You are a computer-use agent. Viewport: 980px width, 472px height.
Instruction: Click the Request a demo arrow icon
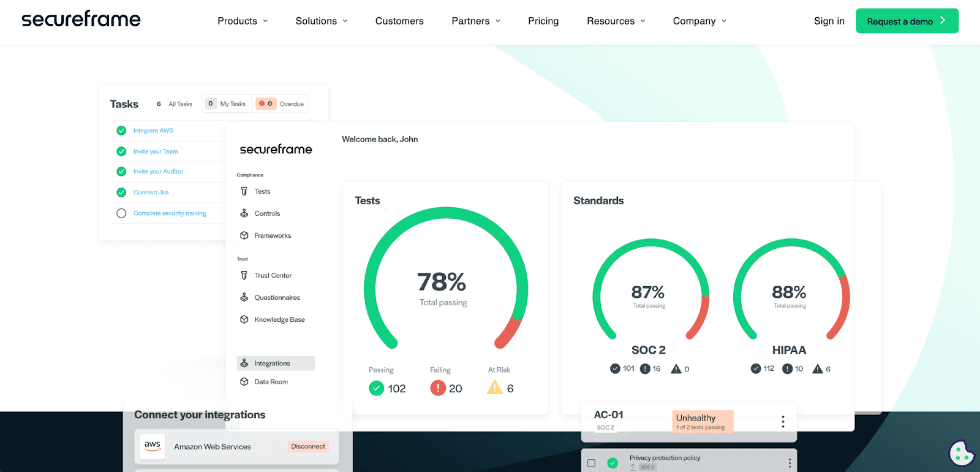coord(943,20)
